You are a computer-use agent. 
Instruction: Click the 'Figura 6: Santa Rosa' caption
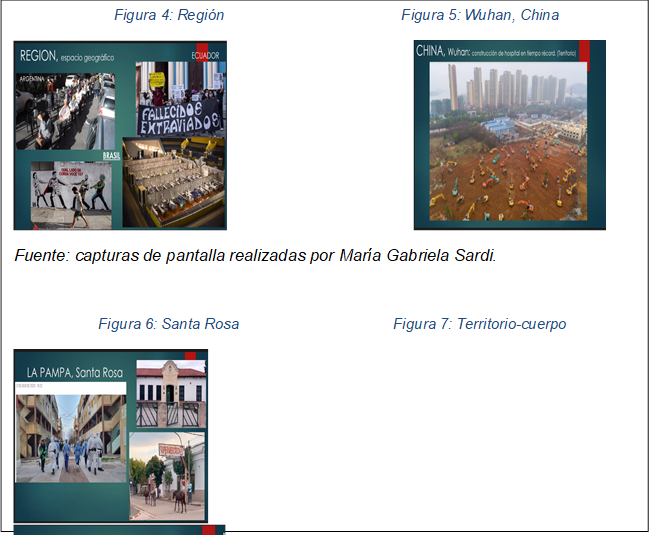(168, 324)
